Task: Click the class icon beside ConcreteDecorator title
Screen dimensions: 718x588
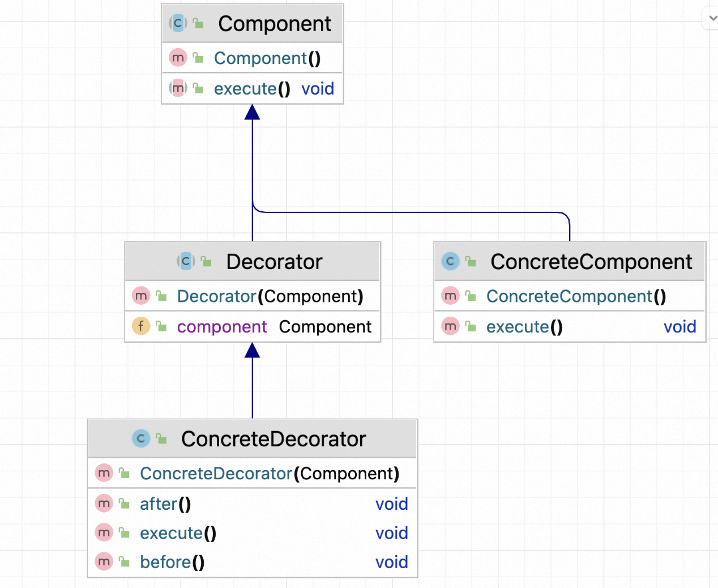Action: pyautogui.click(x=141, y=438)
